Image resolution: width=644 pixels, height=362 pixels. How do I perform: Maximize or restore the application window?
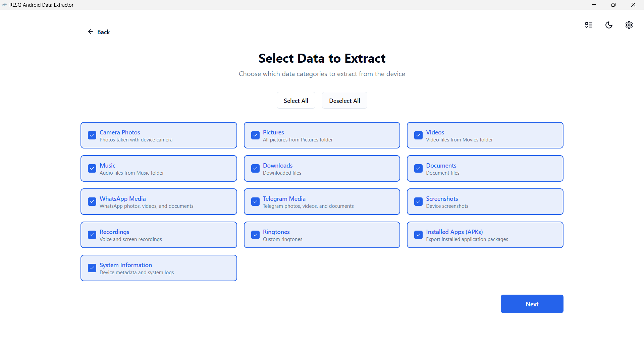613,5
